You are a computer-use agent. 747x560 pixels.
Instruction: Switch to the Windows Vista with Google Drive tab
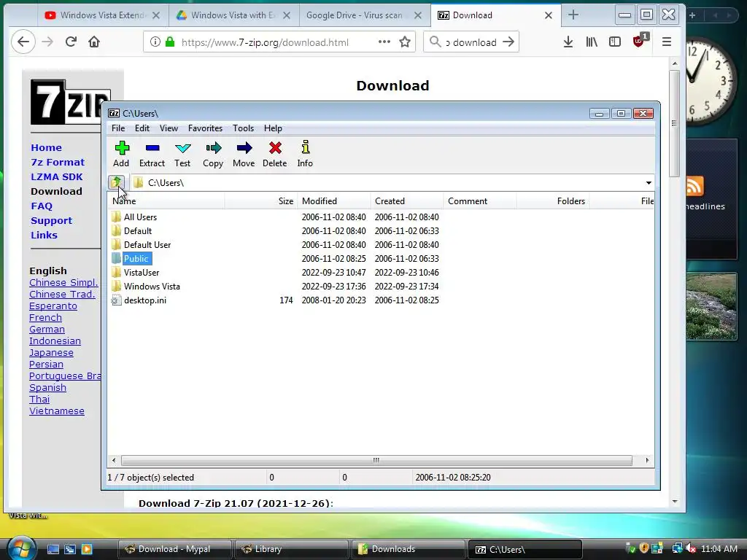[234, 15]
